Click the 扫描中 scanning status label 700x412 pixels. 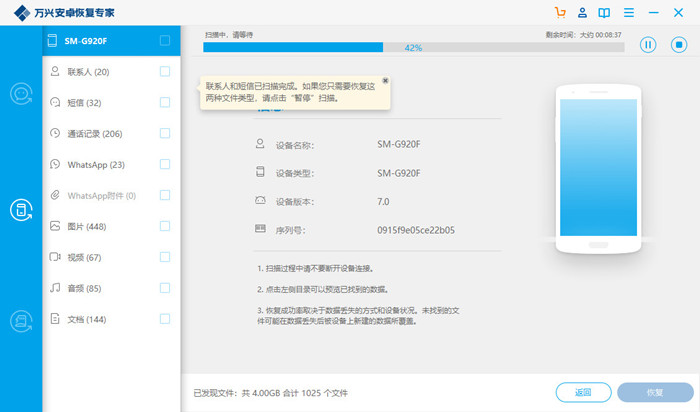tap(229, 35)
